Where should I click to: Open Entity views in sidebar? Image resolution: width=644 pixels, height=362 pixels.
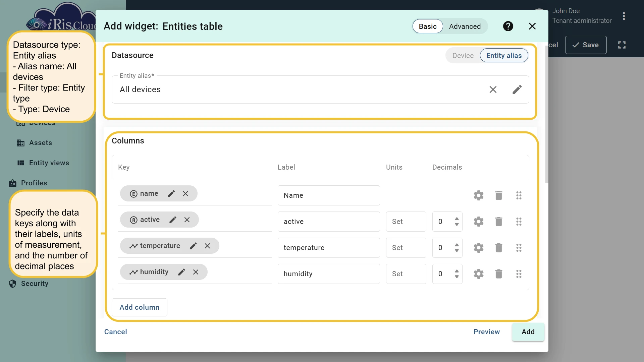[43, 163]
